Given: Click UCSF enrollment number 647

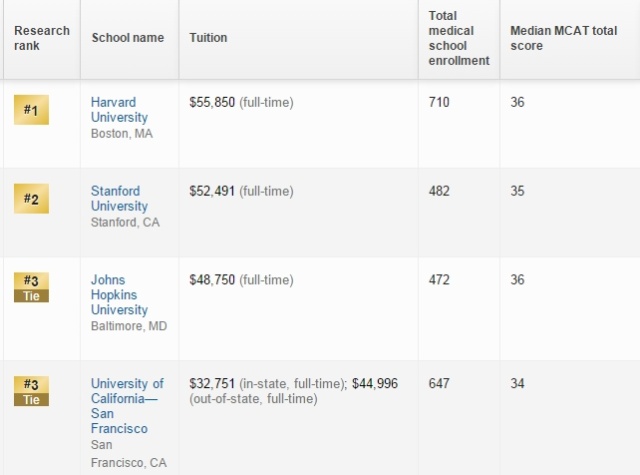Looking at the screenshot, I should (x=439, y=384).
